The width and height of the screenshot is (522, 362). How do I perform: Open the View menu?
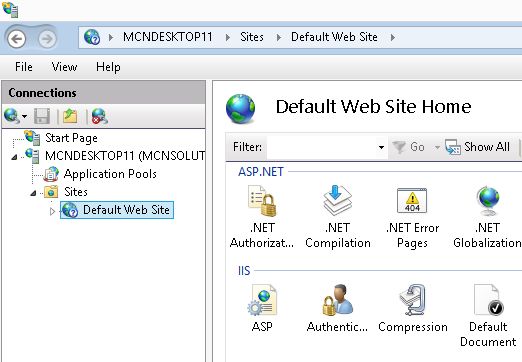[64, 67]
